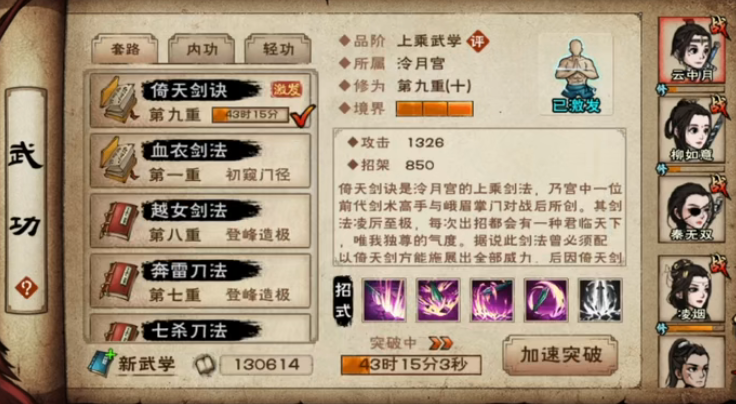
Task: Select 越女剑法 skill entry
Action: (200, 221)
